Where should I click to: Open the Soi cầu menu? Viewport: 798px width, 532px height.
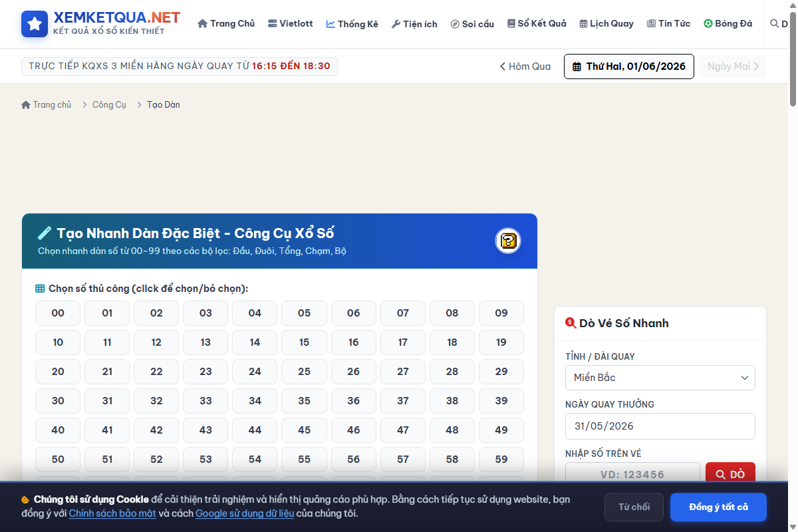click(472, 24)
